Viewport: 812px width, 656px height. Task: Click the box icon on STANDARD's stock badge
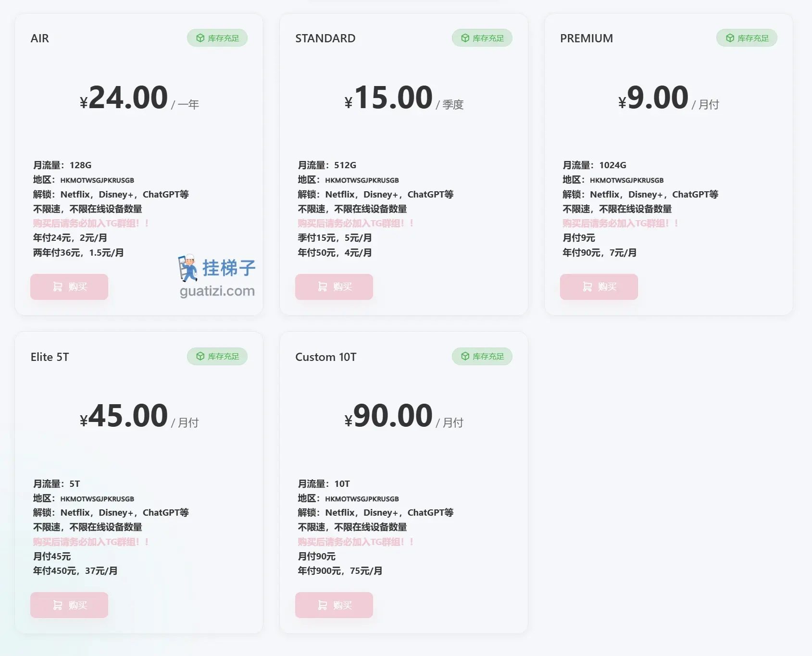[465, 37]
